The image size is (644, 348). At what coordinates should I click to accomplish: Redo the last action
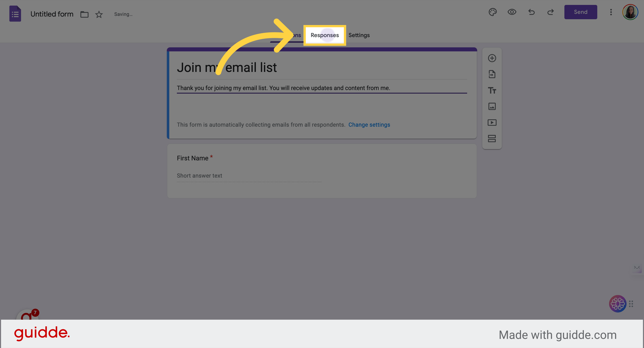coord(551,12)
